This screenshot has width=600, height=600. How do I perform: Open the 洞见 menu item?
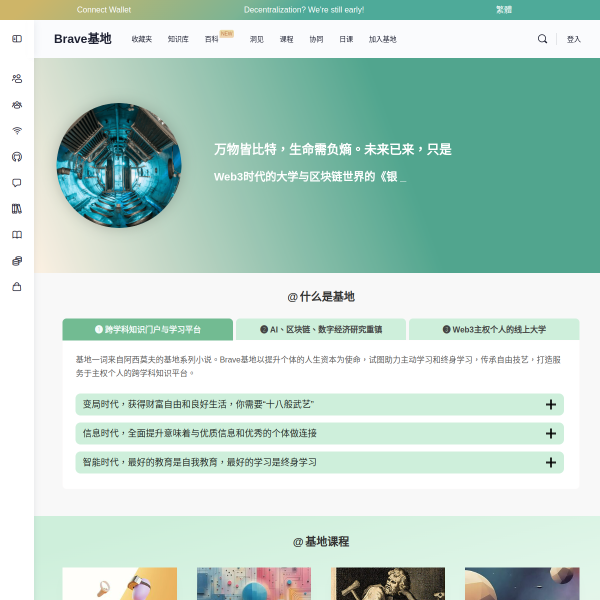pyautogui.click(x=256, y=39)
